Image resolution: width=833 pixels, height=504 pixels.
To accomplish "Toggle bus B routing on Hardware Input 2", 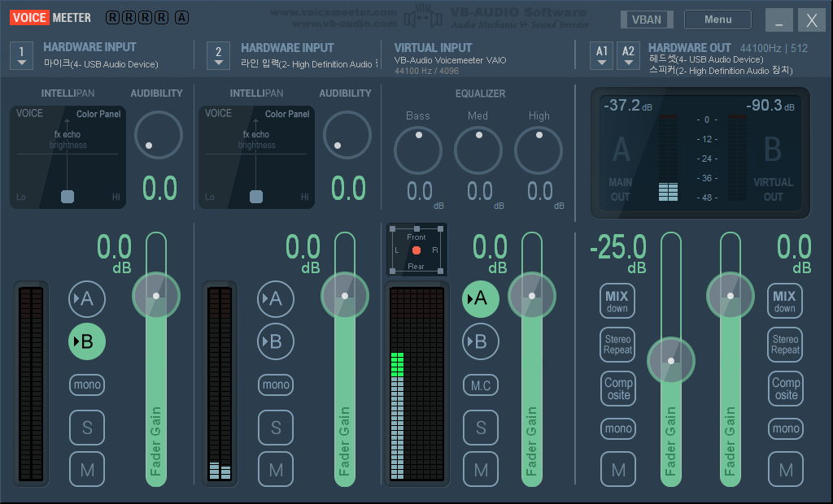I will click(275, 341).
